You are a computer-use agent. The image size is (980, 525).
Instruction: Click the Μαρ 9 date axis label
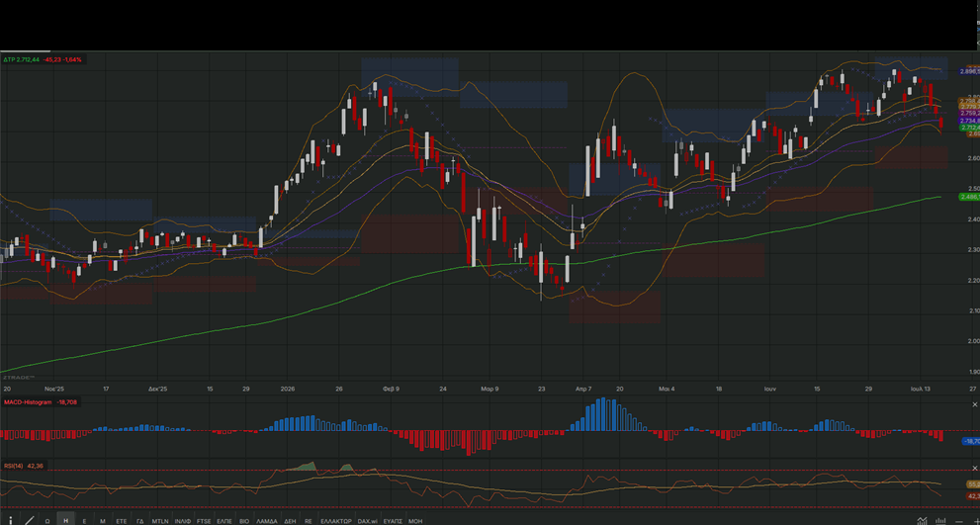pyautogui.click(x=490, y=389)
